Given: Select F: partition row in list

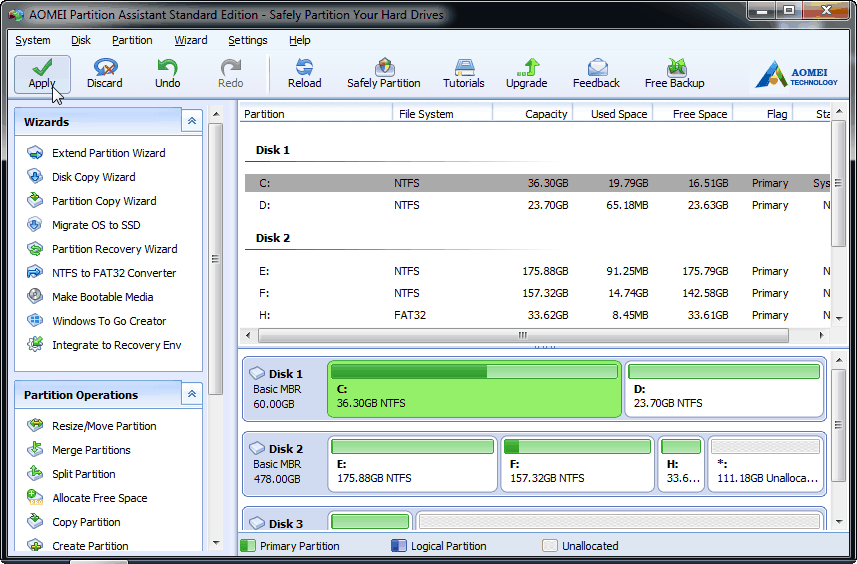Looking at the screenshot, I should tap(537, 293).
